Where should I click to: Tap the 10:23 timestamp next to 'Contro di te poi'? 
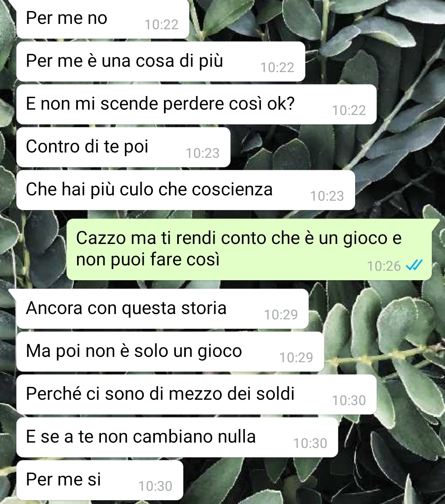pos(203,153)
